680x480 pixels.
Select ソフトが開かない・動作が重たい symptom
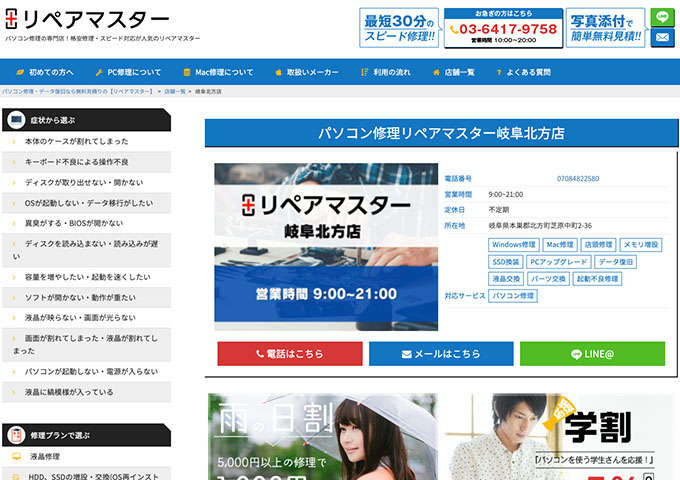pyautogui.click(x=86, y=297)
